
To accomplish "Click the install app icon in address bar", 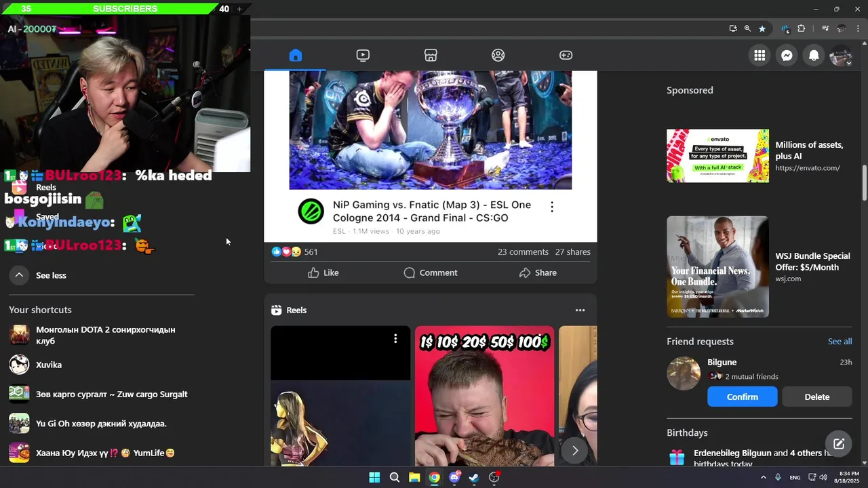I will (733, 28).
